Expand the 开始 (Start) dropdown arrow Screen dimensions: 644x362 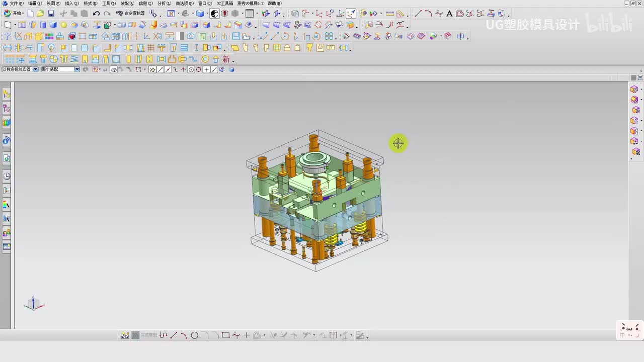23,14
